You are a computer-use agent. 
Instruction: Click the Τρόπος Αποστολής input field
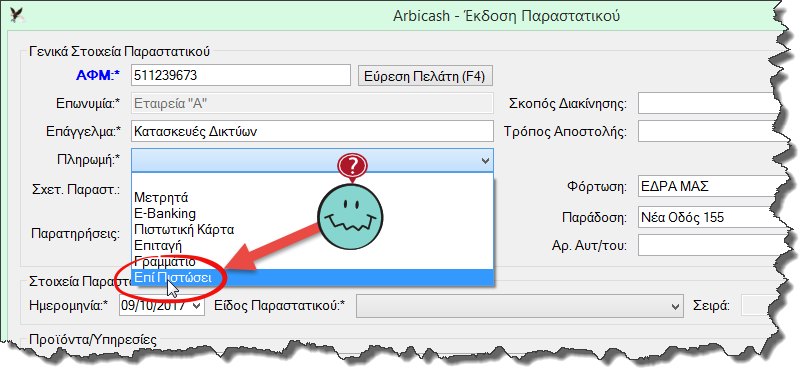708,132
